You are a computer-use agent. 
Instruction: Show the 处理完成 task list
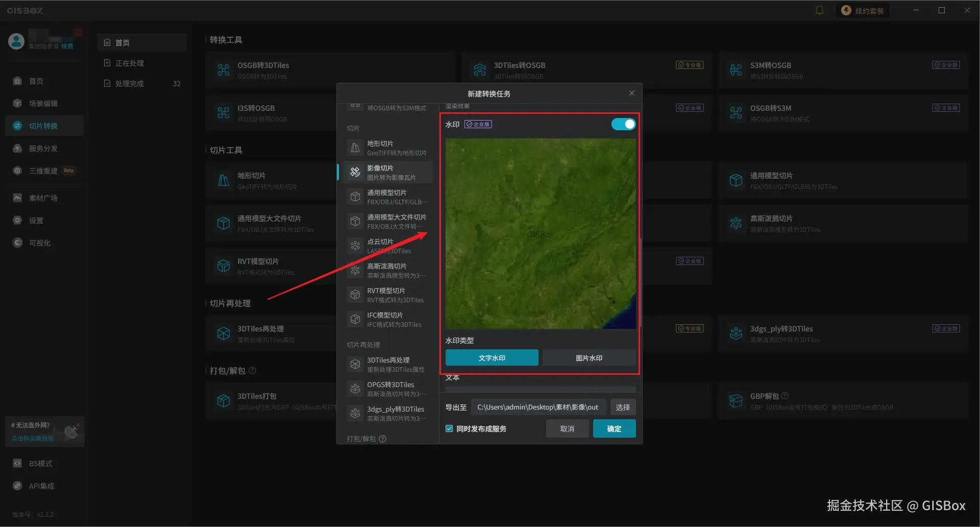pos(142,83)
